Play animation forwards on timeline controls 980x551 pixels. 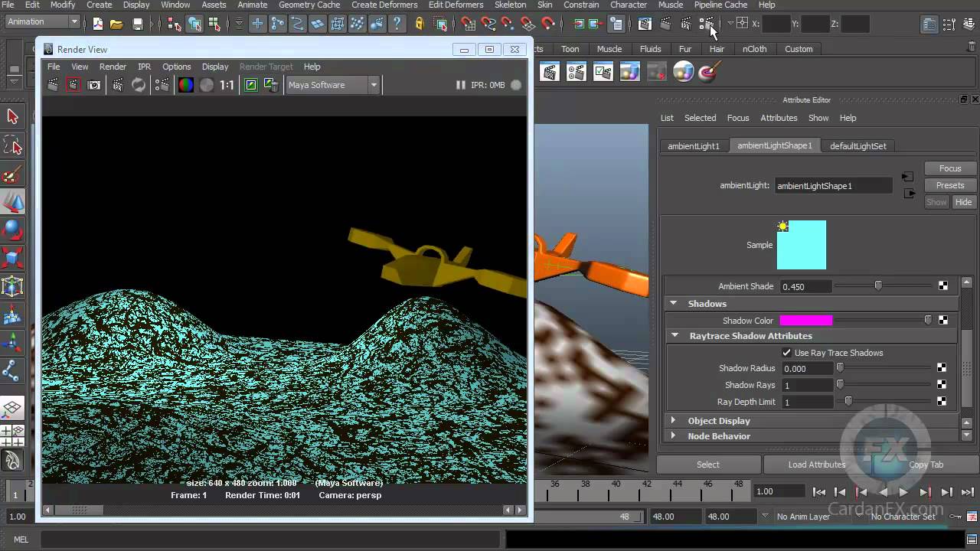pyautogui.click(x=903, y=492)
